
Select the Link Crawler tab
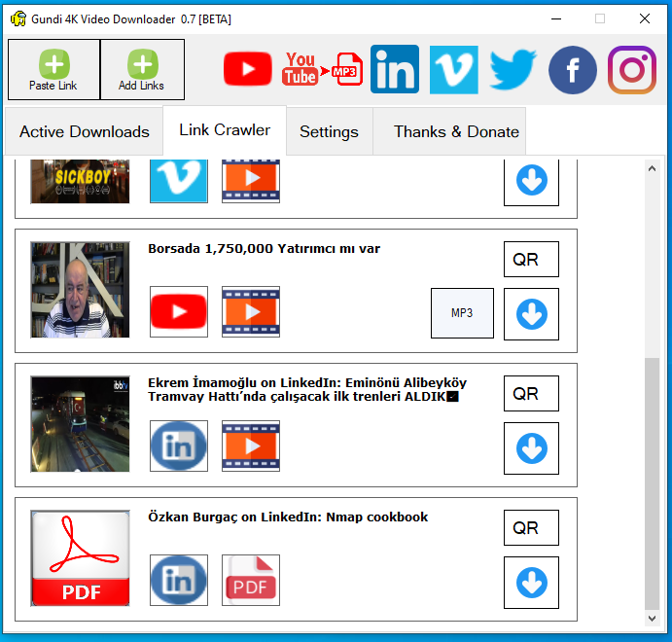[225, 129]
